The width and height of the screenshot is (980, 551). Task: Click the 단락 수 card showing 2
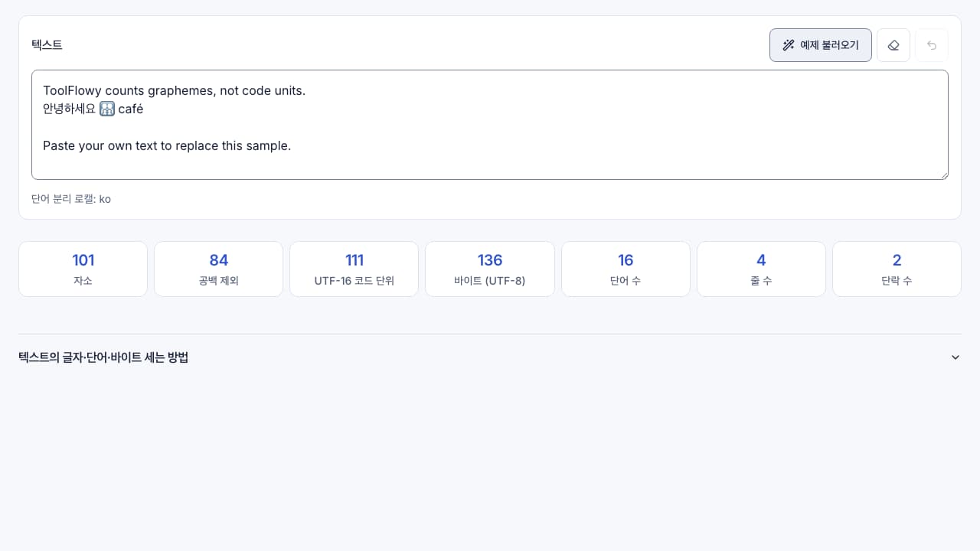(897, 269)
